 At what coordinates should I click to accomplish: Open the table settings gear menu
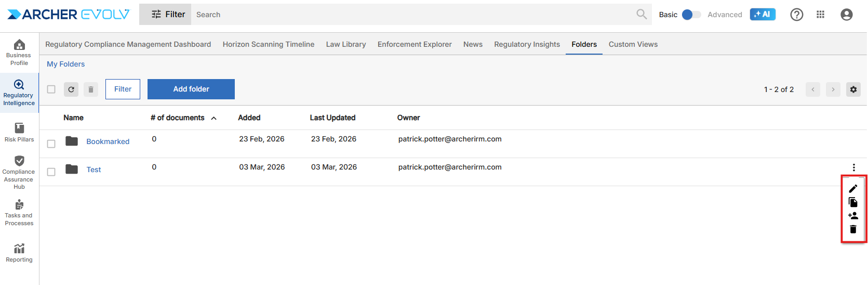tap(853, 89)
